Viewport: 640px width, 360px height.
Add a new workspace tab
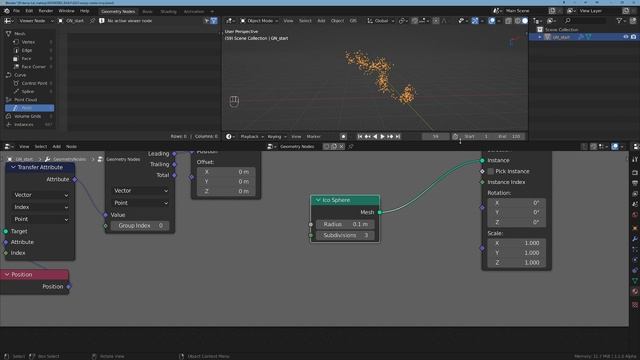pos(212,11)
